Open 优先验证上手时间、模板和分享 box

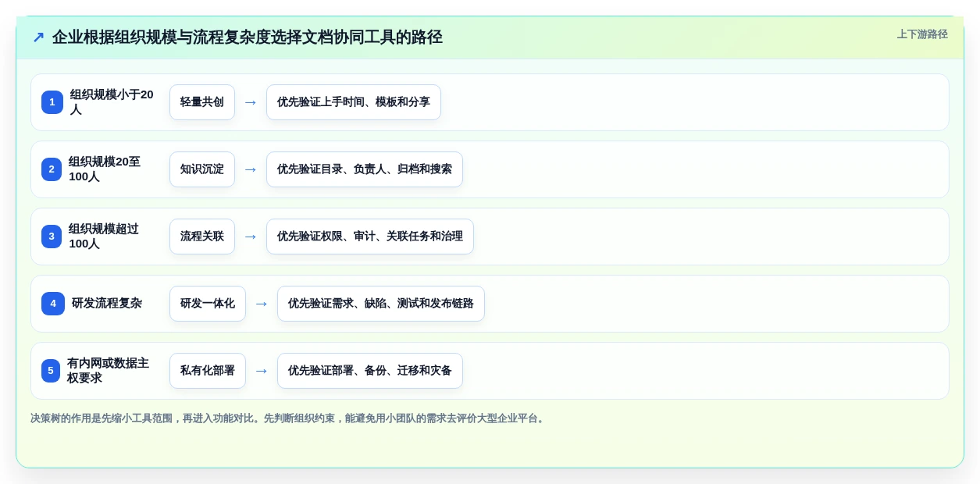(x=354, y=102)
